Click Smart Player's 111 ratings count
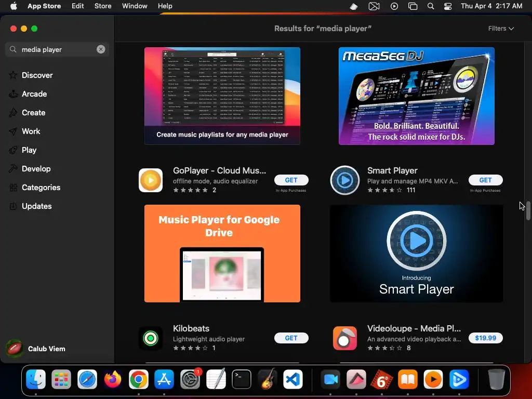Screen dimensions: 532x399 [x=411, y=190]
